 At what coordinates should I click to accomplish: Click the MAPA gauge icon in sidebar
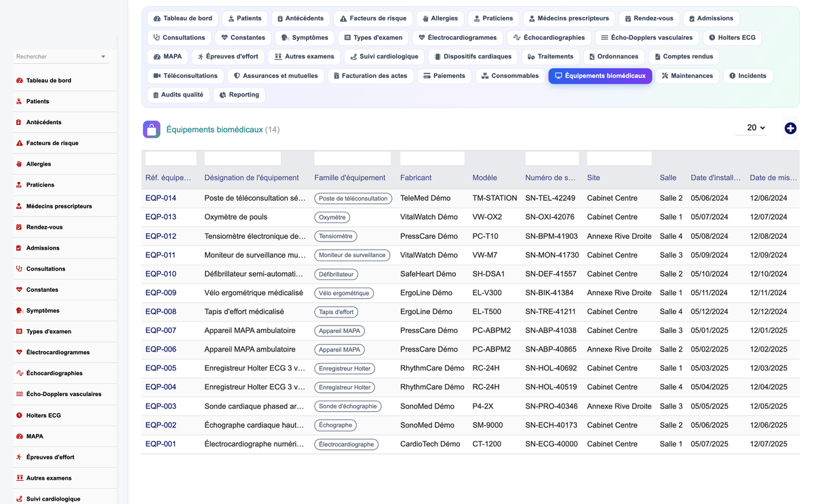[19, 437]
